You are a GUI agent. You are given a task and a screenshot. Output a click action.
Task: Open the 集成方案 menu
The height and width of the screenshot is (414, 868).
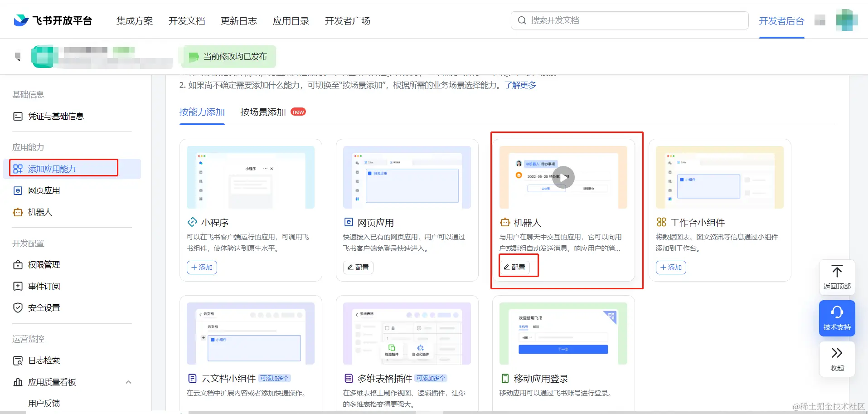(x=135, y=21)
